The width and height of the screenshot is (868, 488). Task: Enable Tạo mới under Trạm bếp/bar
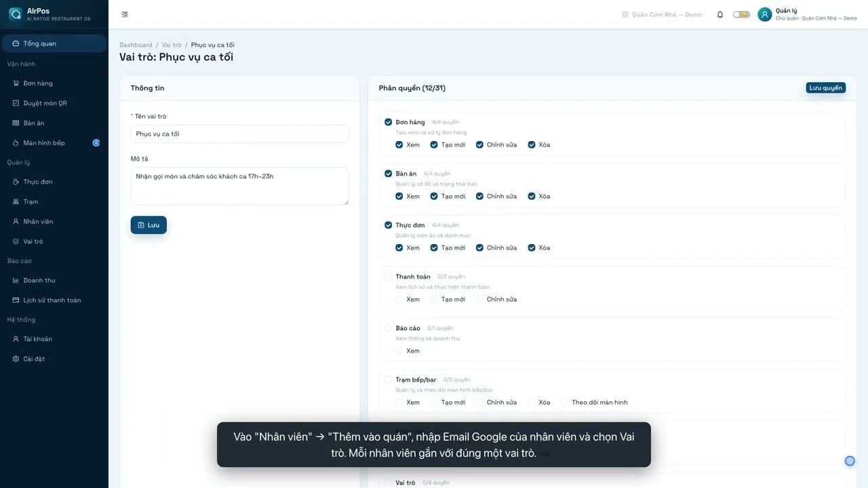pos(434,402)
